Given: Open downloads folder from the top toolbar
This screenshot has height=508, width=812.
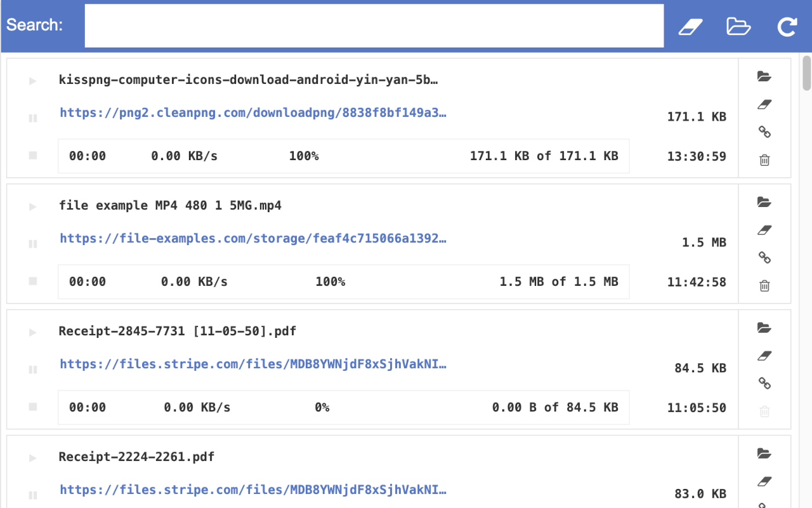Looking at the screenshot, I should 738,25.
